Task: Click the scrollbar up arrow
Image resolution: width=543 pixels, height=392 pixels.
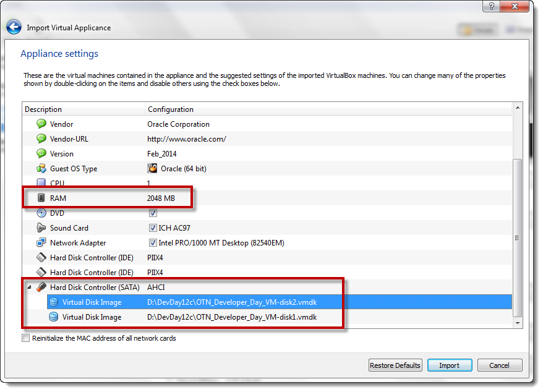Action: (x=518, y=108)
